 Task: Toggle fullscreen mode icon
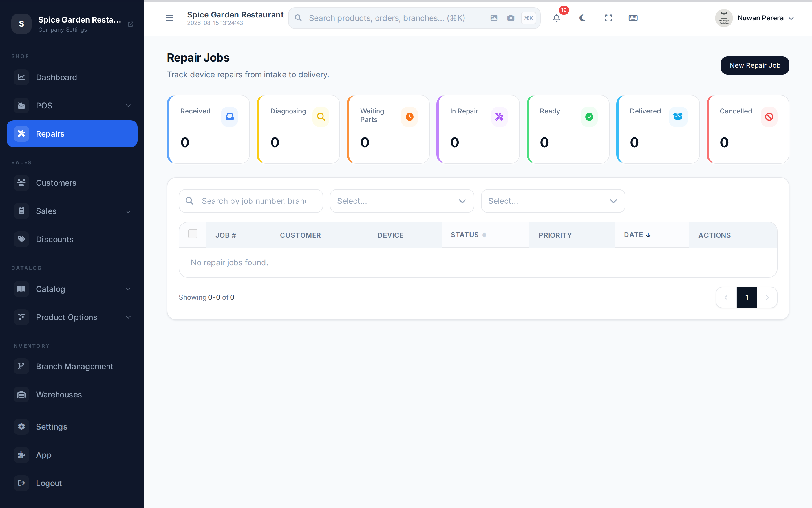pos(608,18)
